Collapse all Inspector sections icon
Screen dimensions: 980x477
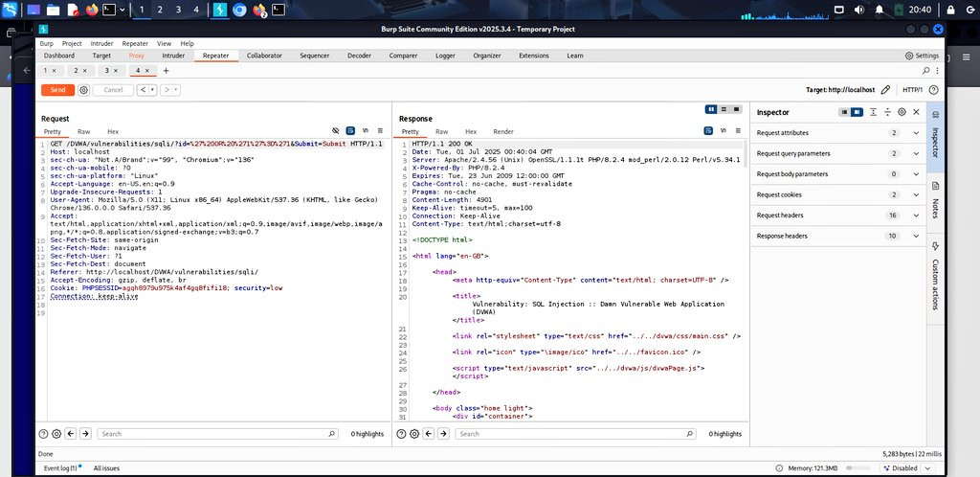pyautogui.click(x=887, y=112)
